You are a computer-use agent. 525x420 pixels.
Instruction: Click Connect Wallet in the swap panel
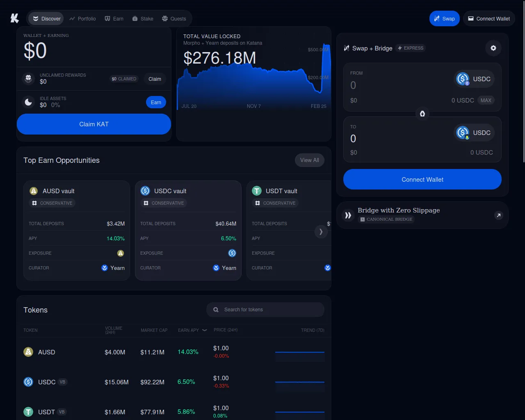click(422, 179)
